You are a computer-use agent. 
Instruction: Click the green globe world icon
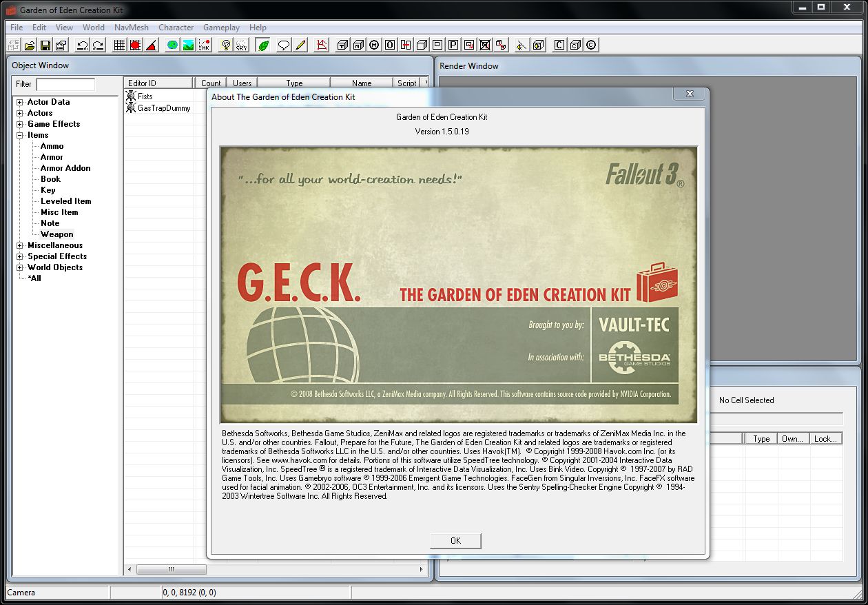point(172,45)
